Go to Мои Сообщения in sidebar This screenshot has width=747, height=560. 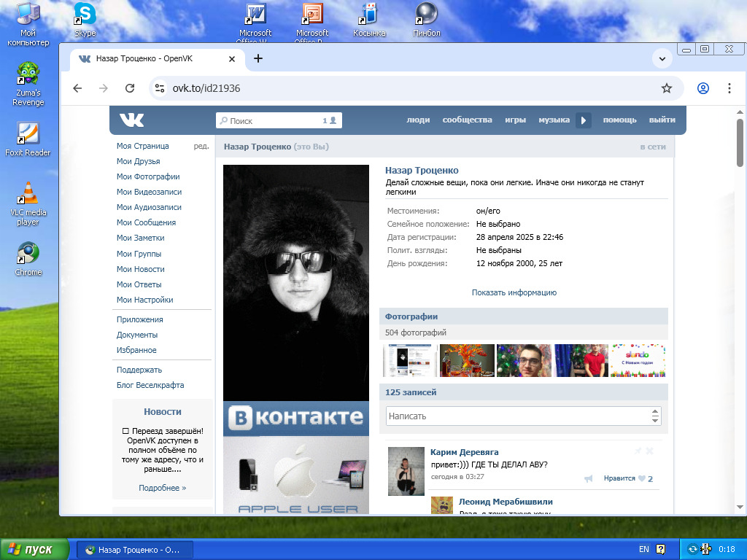(146, 222)
